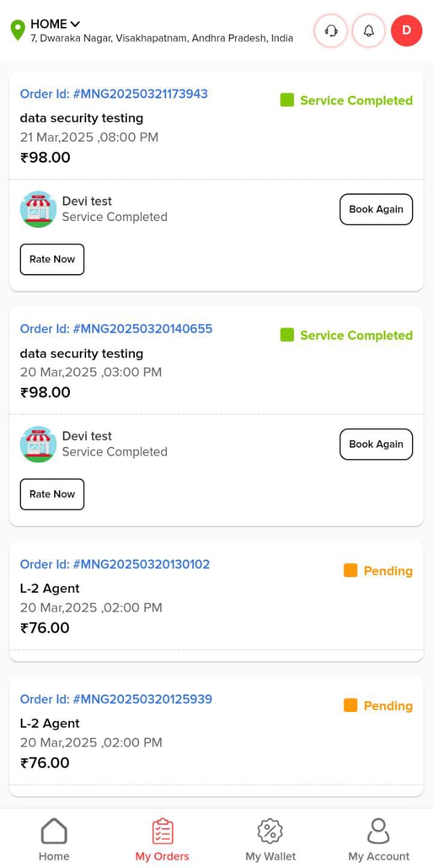This screenshot has width=433, height=868.
Task: Tap green Service Completed status square on first order
Action: (287, 100)
